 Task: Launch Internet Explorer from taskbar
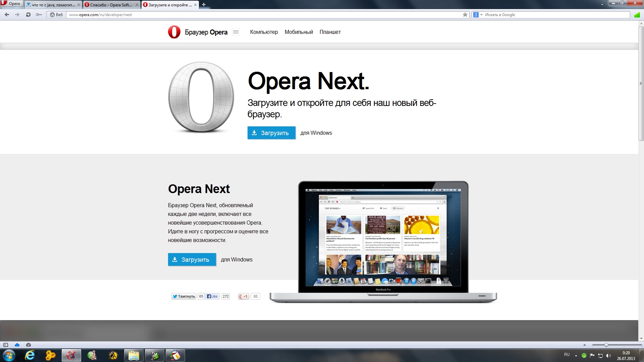tap(30, 355)
